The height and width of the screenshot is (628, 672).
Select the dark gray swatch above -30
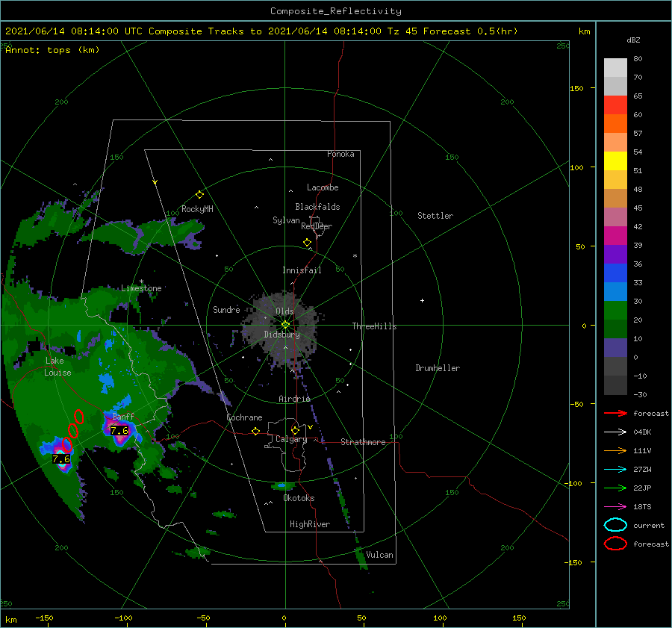(615, 385)
